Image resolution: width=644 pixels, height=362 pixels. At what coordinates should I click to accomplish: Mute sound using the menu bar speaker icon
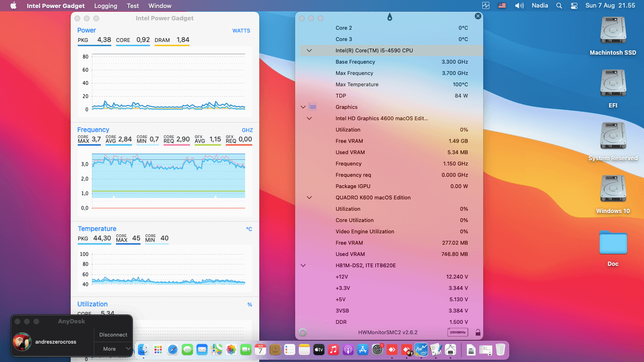pyautogui.click(x=520, y=6)
